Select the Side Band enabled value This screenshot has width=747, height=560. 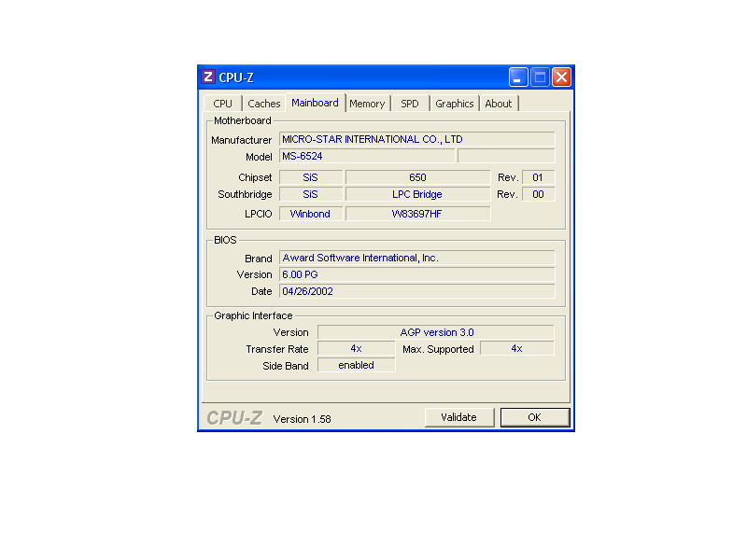pos(357,365)
